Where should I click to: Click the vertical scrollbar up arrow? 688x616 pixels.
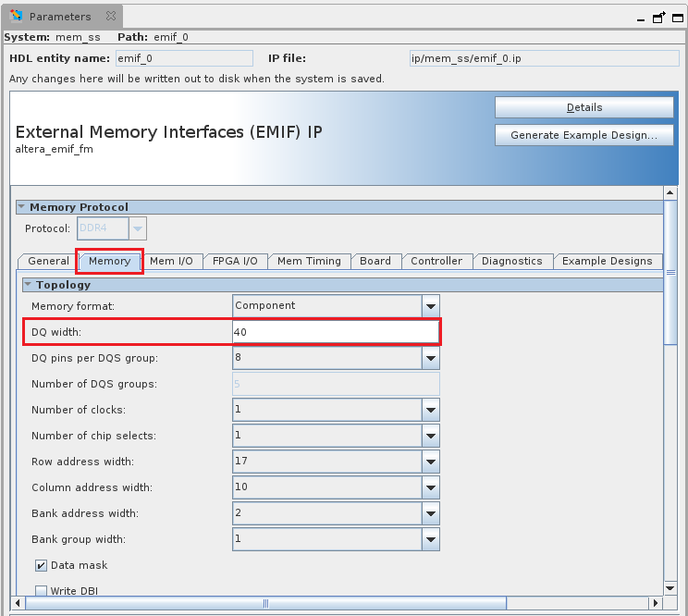point(670,192)
